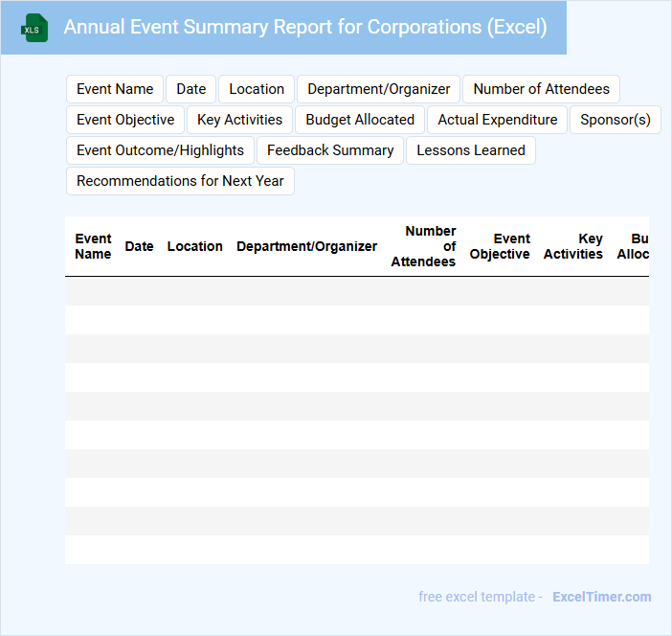Image resolution: width=672 pixels, height=636 pixels.
Task: Click the Department/Organizer column header
Action: (x=306, y=246)
